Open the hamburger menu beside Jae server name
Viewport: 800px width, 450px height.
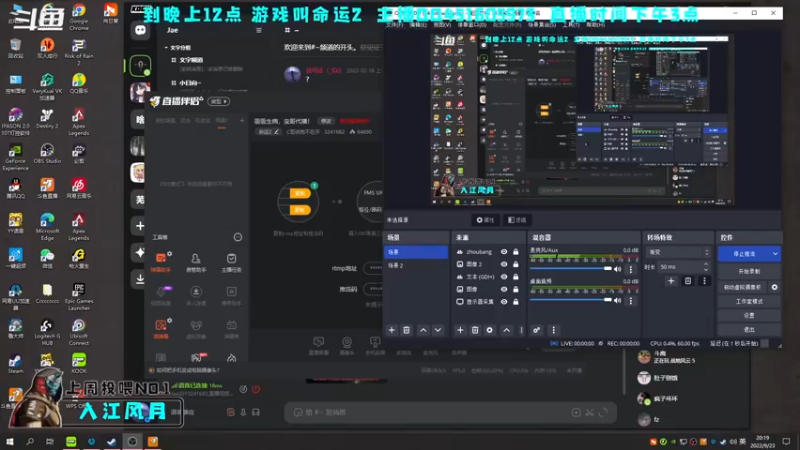coord(259,30)
